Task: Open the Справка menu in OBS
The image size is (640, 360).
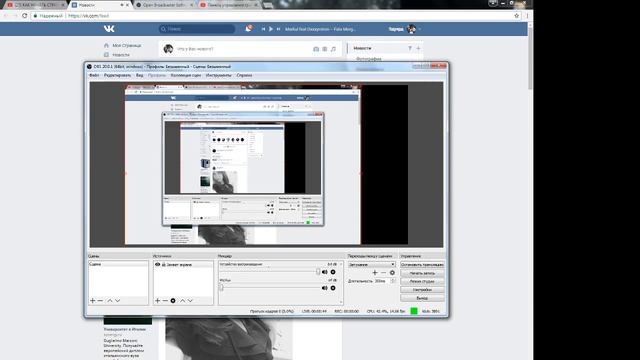Action: pyautogui.click(x=244, y=76)
